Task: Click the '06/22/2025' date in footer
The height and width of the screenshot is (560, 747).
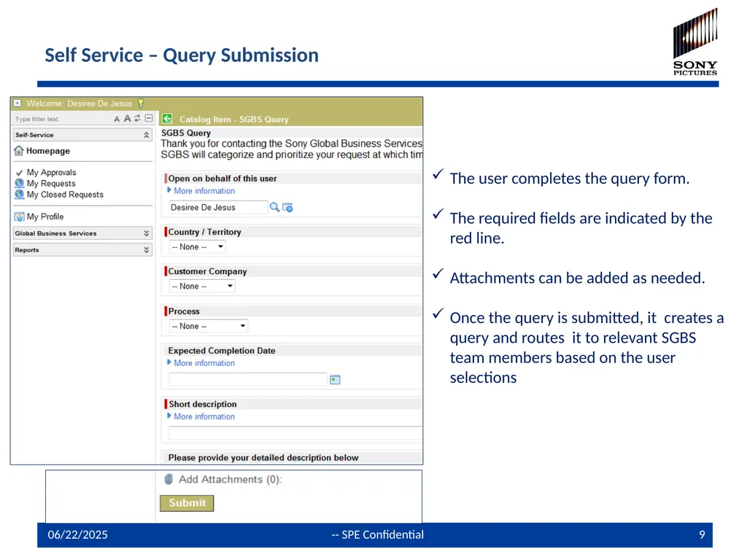Action: (77, 534)
